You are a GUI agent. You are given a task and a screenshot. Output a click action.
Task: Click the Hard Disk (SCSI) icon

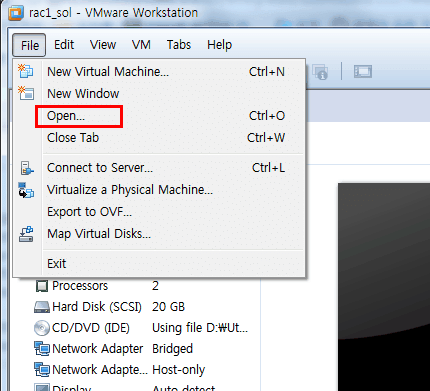coord(42,307)
